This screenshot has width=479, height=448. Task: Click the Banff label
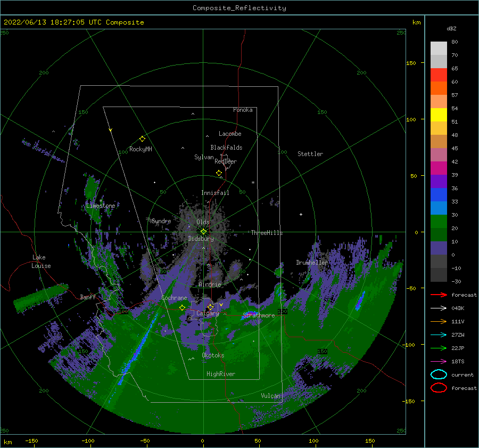pyautogui.click(x=88, y=297)
